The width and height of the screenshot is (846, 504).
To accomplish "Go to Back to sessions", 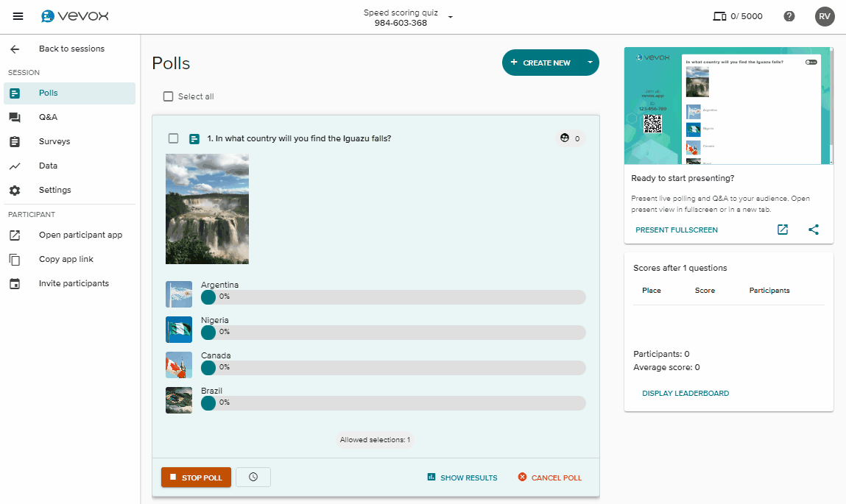I will point(71,49).
